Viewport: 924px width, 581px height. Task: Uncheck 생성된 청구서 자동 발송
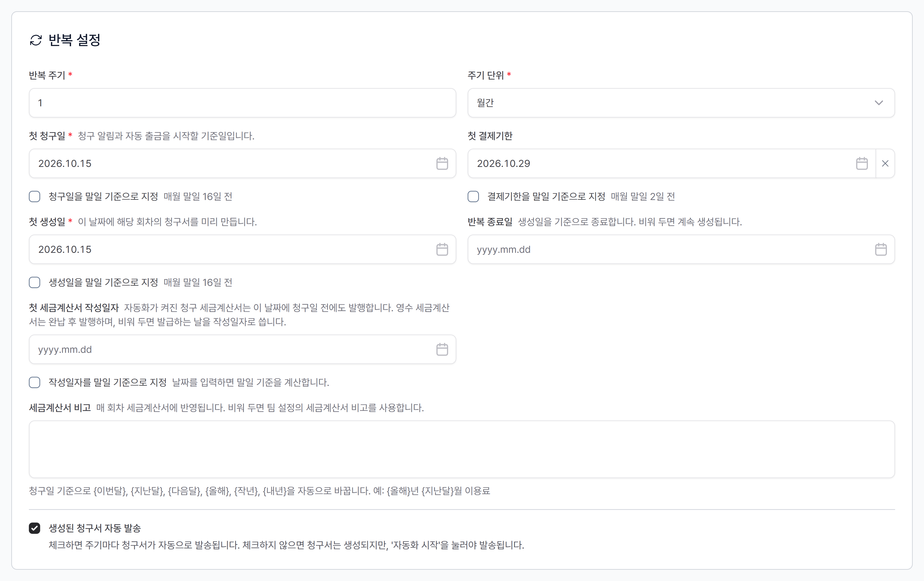point(35,528)
